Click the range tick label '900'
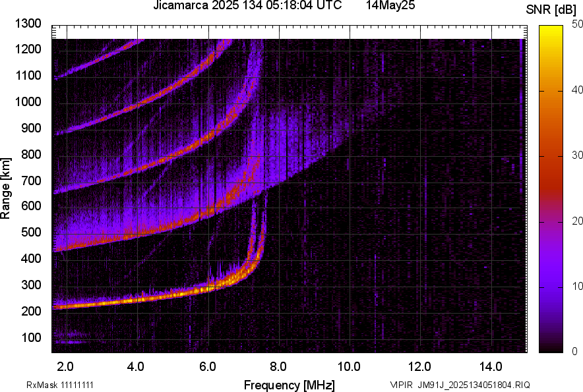 31,128
